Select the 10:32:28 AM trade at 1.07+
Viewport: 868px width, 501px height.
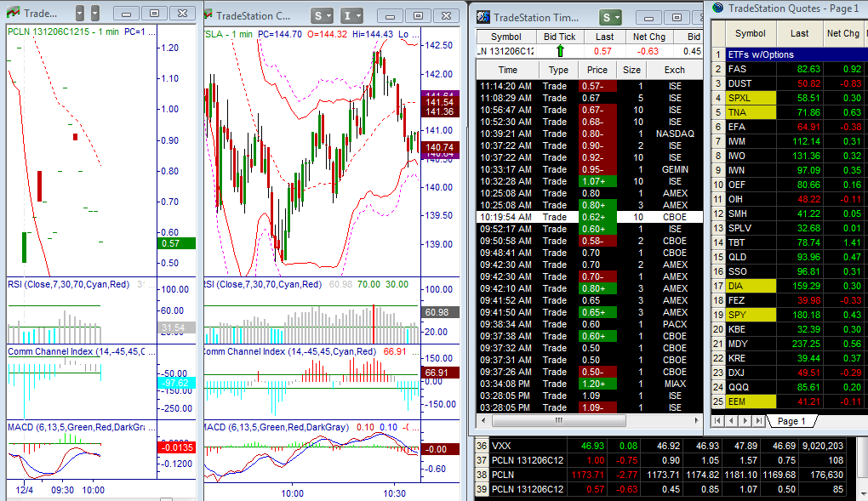point(590,181)
